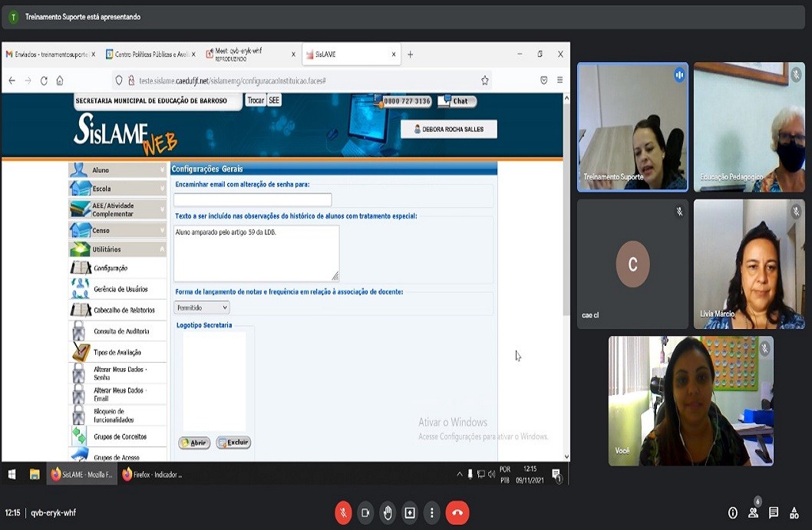Hang up with the red leave call button
Image resolution: width=812 pixels, height=530 pixels.
[457, 513]
